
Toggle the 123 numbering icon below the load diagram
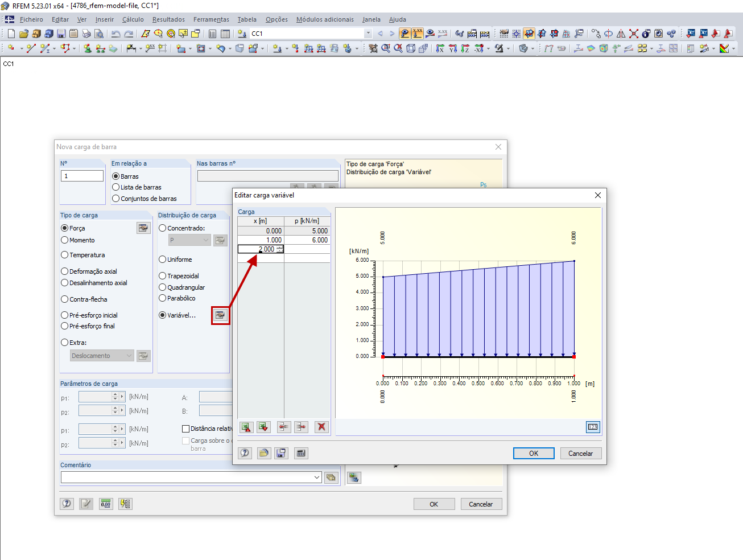593,427
